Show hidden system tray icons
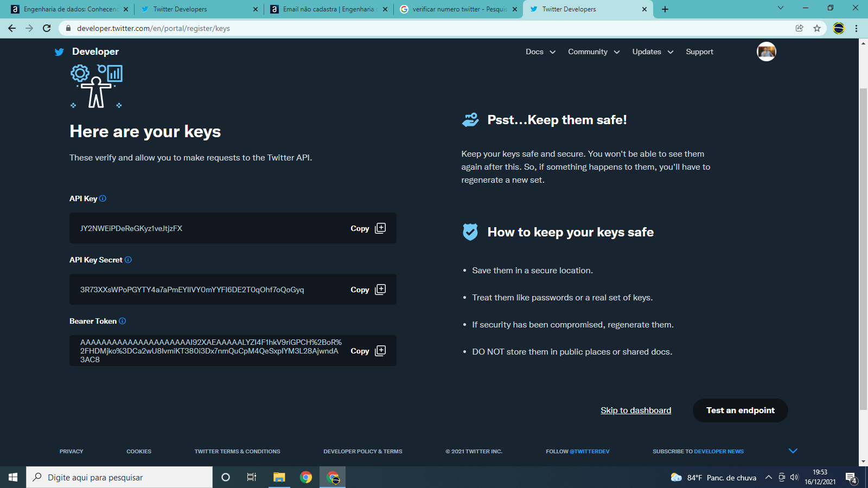868x488 pixels. 768,477
